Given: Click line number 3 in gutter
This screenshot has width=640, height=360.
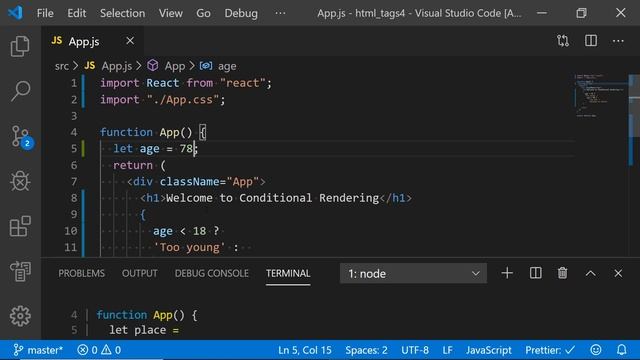Looking at the screenshot, I should [x=74, y=116].
